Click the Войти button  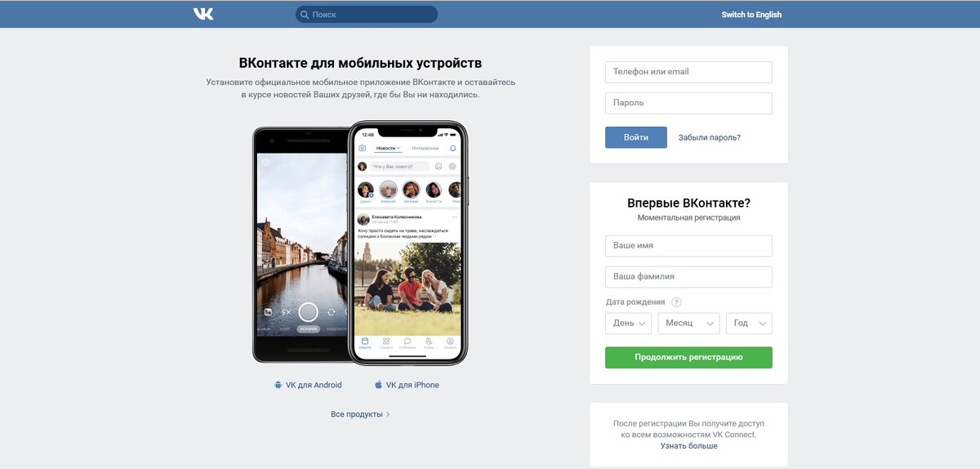(636, 137)
